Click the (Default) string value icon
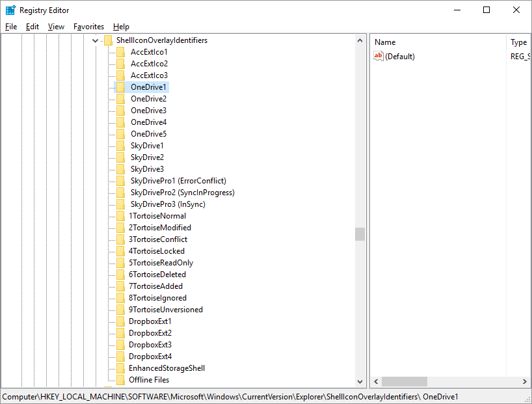Screen dimensions: 532x404 [379, 56]
